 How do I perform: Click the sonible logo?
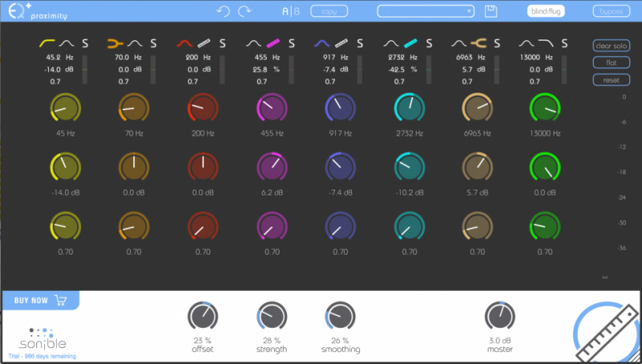coord(43,338)
